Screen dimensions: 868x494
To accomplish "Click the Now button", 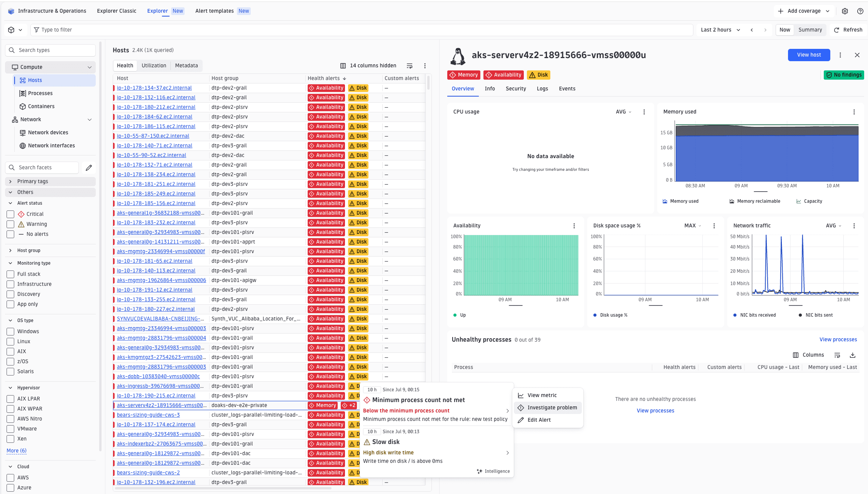I will pos(785,30).
